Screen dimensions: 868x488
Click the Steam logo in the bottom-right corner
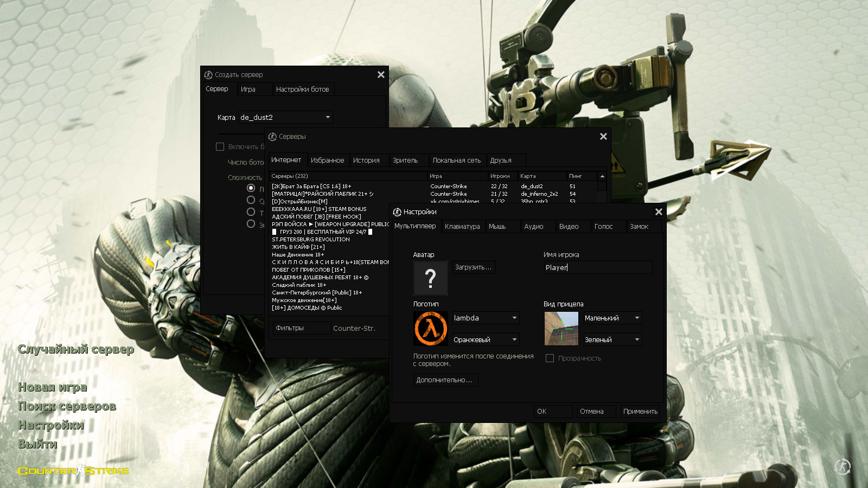point(843,466)
